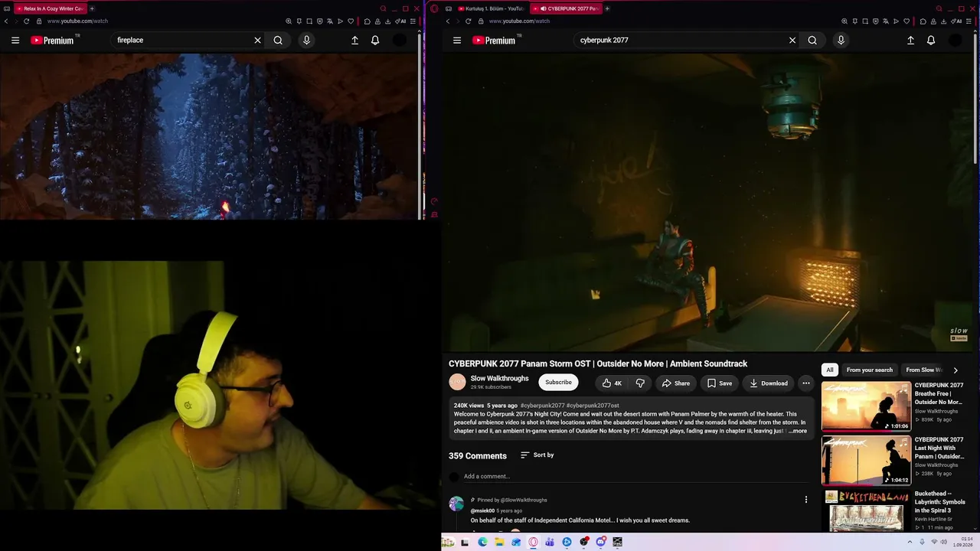Switch to 'Kurtuluş 1. Bölüm' browser tab
Viewport: 980px width, 551px height.
point(491,8)
